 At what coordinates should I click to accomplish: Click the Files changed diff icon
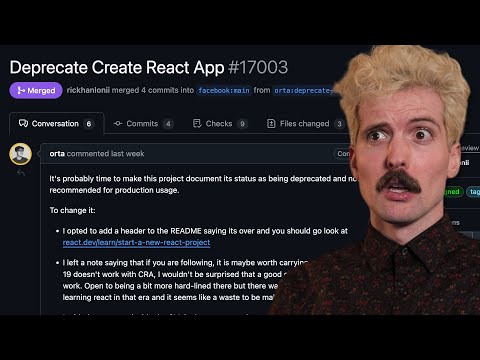pos(271,124)
